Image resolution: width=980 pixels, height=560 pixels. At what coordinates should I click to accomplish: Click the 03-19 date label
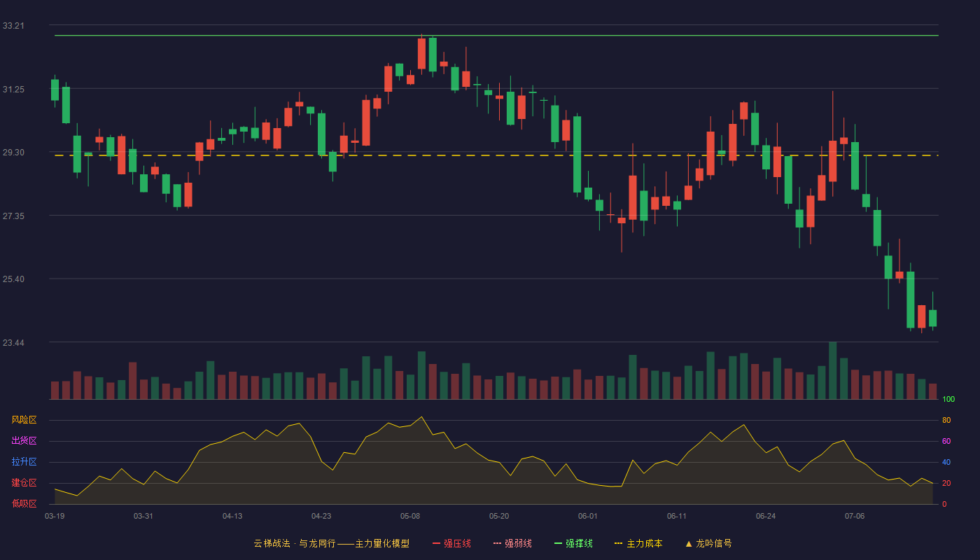pos(55,516)
